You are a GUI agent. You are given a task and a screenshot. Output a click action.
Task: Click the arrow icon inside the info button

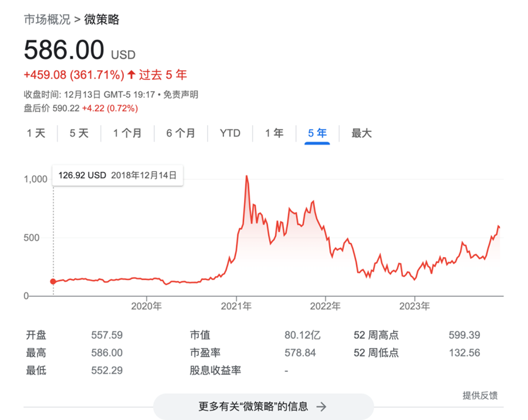tap(322, 407)
